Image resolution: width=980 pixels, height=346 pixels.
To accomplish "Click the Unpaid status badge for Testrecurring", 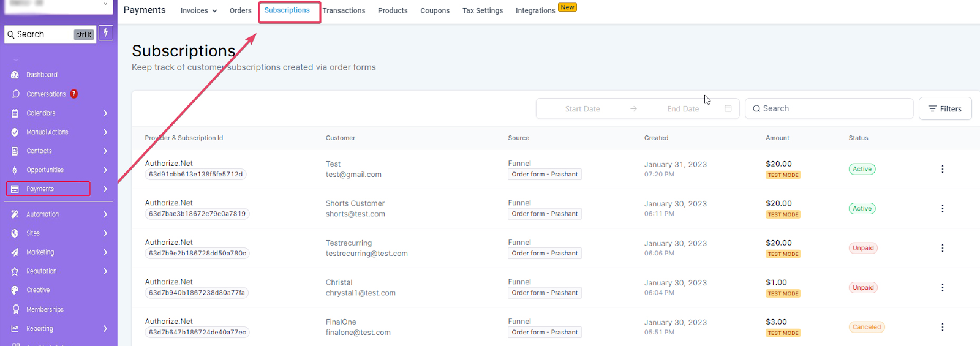I will [863, 248].
